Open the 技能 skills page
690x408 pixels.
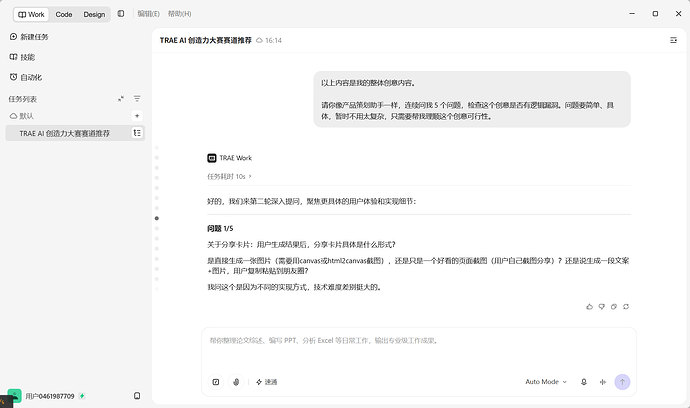(22, 57)
